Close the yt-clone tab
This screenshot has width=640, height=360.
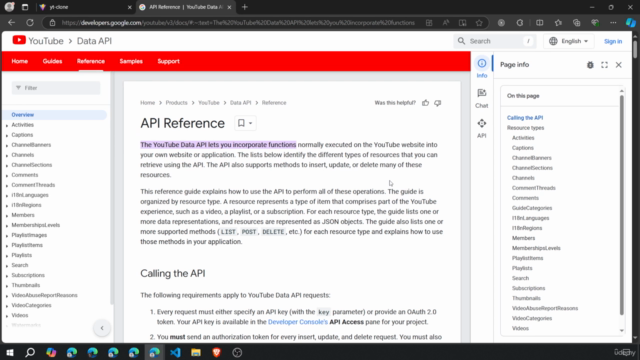pos(129,7)
